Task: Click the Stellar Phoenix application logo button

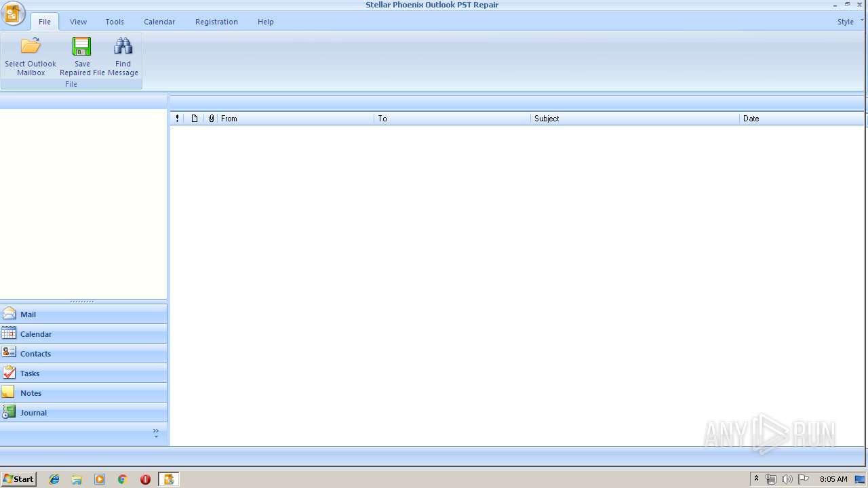Action: click(13, 14)
